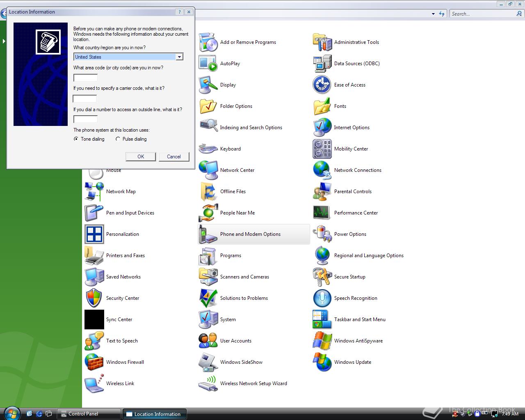Open Windows AntiSpyware icon
Screen dimensions: 525x420
[x=322, y=341]
